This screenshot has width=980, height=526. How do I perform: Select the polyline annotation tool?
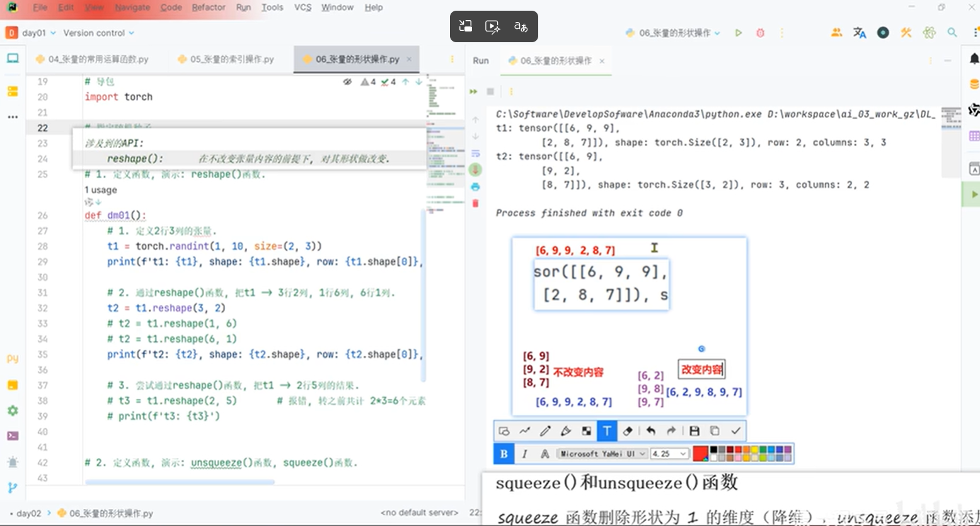[525, 431]
